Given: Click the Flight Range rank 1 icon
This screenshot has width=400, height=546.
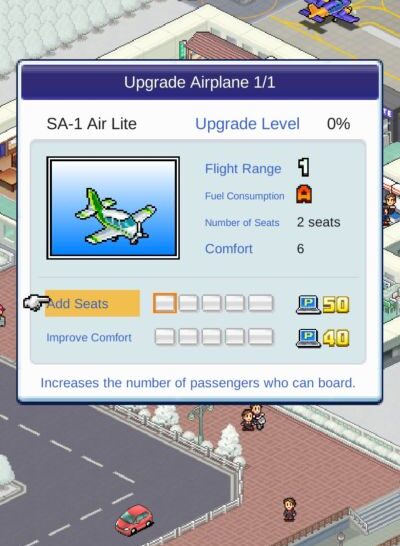Looking at the screenshot, I should 304,167.
